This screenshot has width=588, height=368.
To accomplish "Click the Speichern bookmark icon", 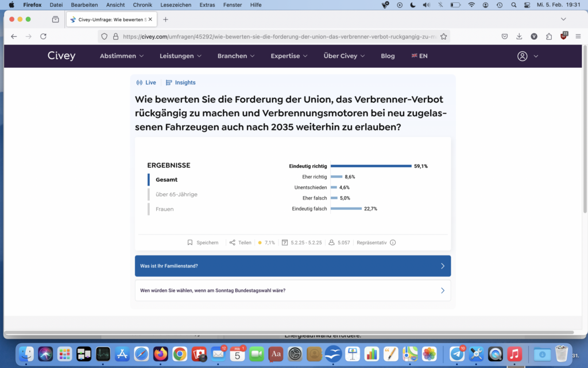I will click(x=190, y=243).
